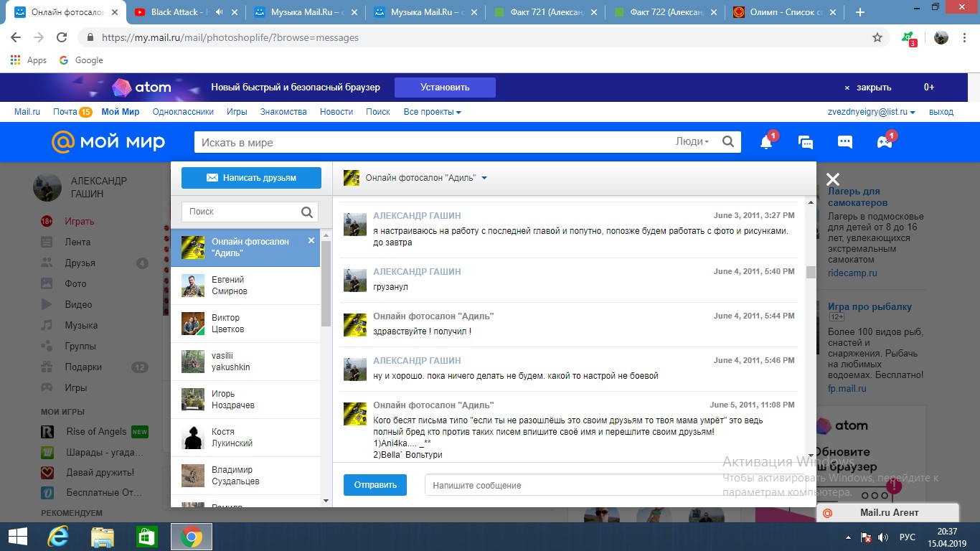Open Одноклассники in the top portal menu
This screenshot has width=980, height=551.
[183, 112]
